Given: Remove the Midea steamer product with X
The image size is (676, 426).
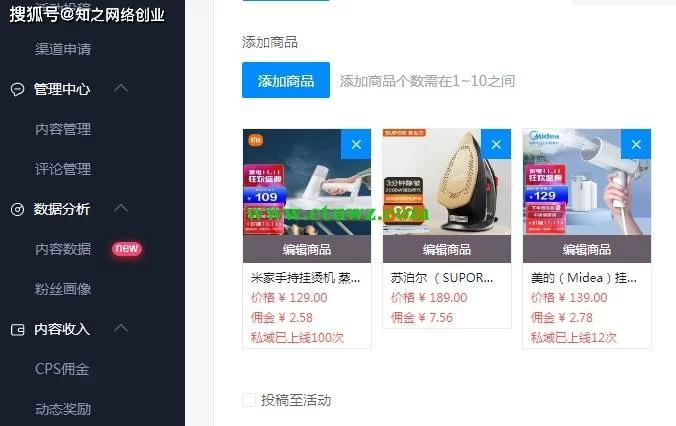Looking at the screenshot, I should point(636,144).
